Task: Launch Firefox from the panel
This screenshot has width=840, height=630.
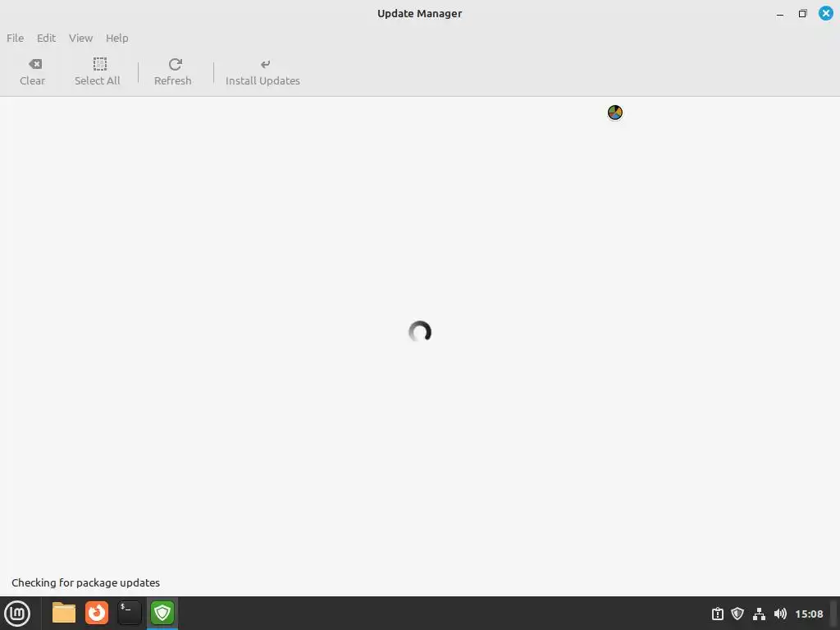Action: 97,613
